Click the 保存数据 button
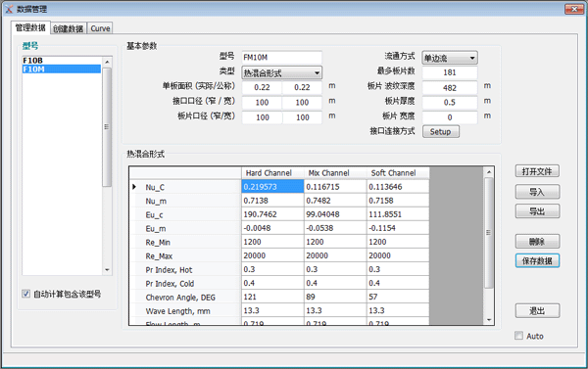This screenshot has height=369, width=588. tap(537, 260)
